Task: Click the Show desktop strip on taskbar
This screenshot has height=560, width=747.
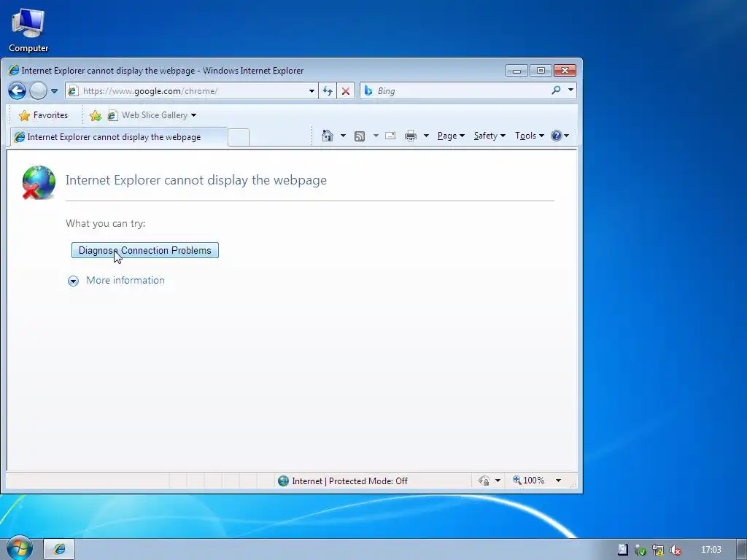Action: [x=742, y=550]
